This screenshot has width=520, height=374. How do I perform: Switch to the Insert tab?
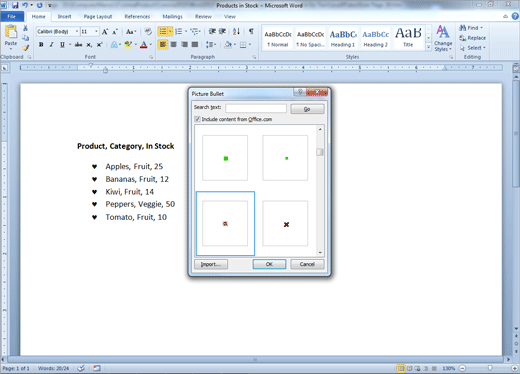64,16
